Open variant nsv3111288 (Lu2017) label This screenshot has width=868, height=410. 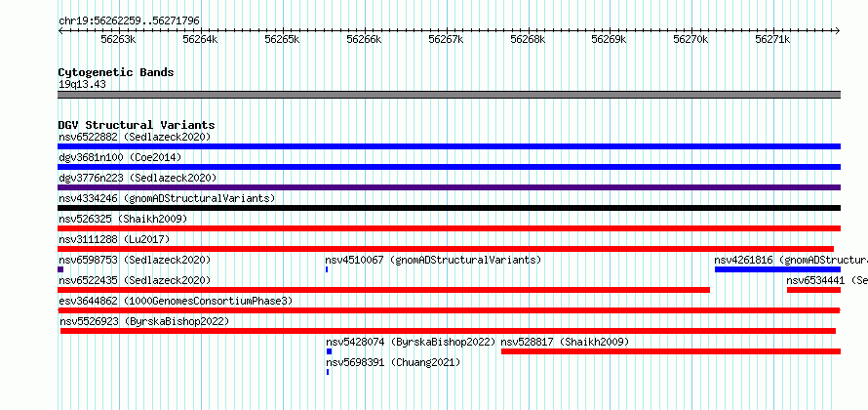[114, 239]
